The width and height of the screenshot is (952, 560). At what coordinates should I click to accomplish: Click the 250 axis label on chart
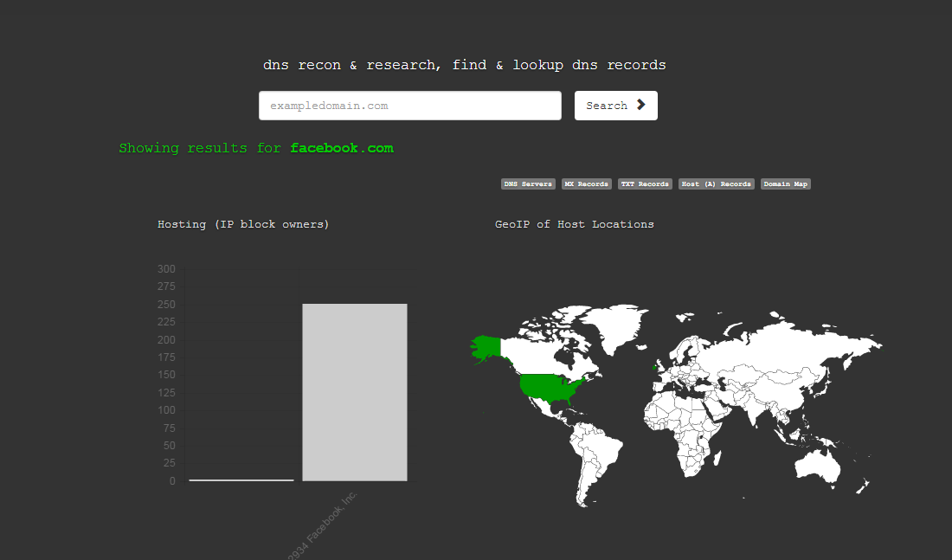pyautogui.click(x=166, y=305)
